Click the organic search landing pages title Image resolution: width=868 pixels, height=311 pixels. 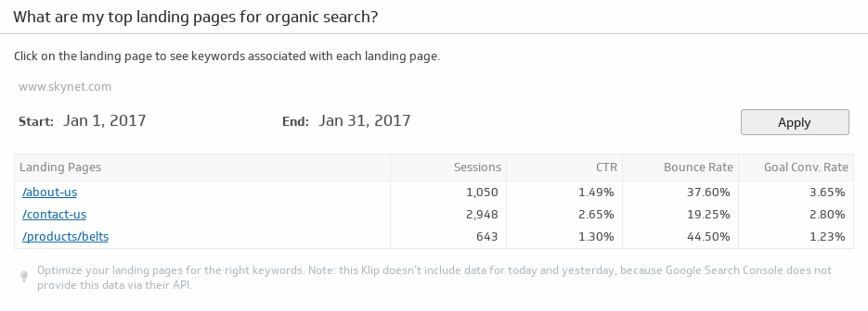[x=195, y=17]
